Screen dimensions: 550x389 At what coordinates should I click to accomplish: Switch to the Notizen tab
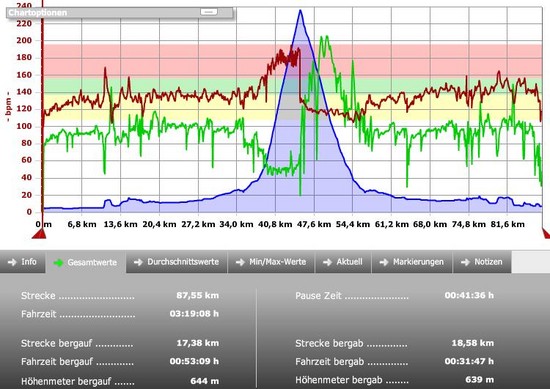[x=482, y=262]
